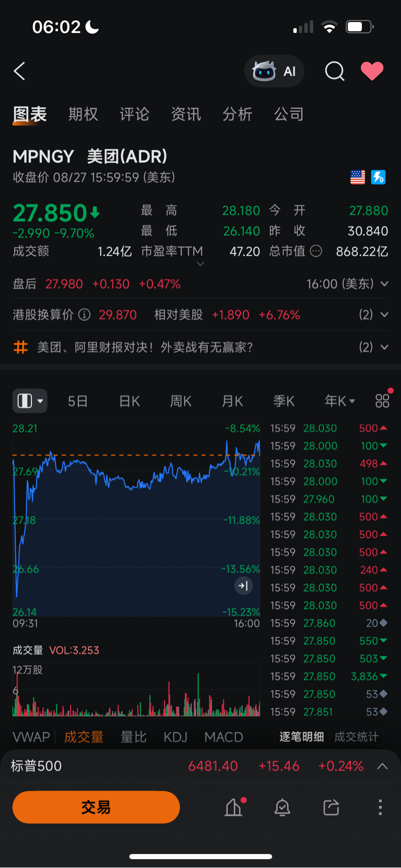The height and width of the screenshot is (868, 401).
Task: Select the 周K chart period
Action: tap(181, 401)
